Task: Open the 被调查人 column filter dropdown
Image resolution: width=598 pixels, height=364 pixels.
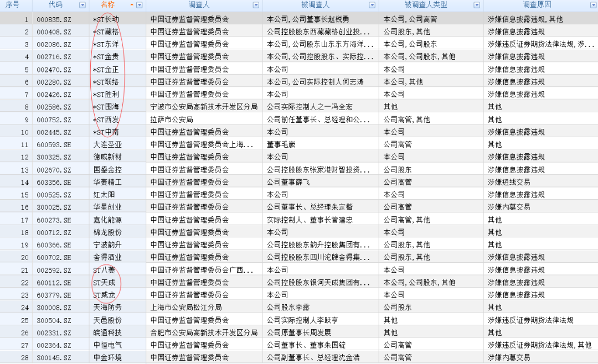Action: [x=372, y=5]
